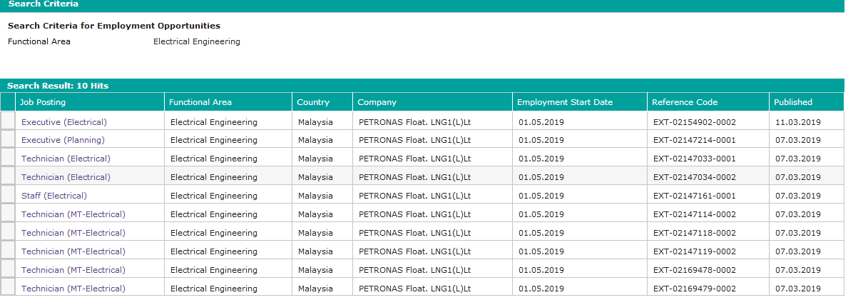Viewport: 868px width, 300px height.
Task: Tick the row selector for Executive (Planning)
Action: tap(8, 140)
